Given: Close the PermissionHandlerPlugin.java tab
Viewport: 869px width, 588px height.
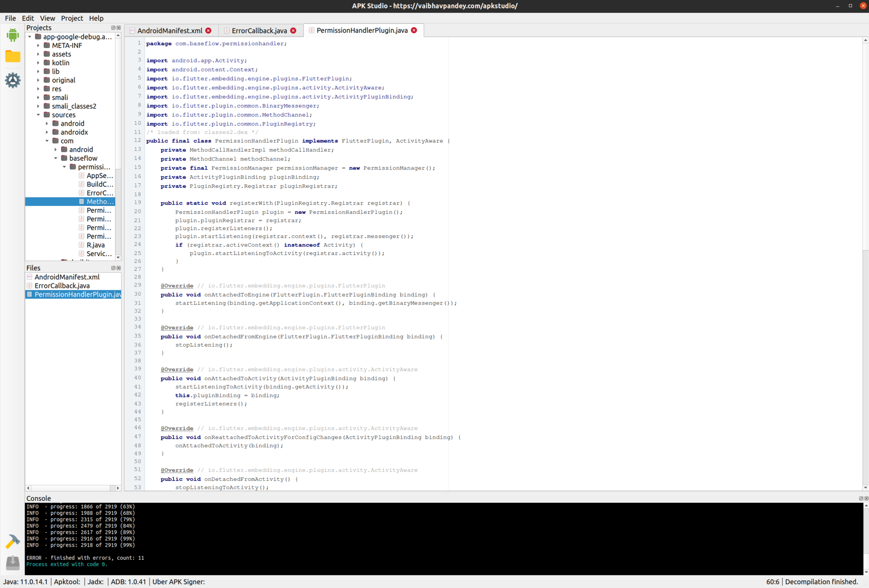Looking at the screenshot, I should 414,30.
